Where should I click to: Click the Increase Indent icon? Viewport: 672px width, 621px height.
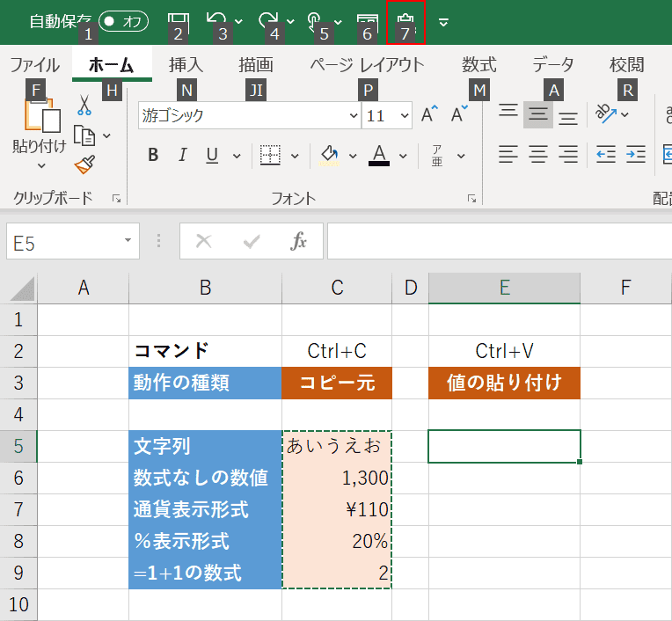coord(636,154)
